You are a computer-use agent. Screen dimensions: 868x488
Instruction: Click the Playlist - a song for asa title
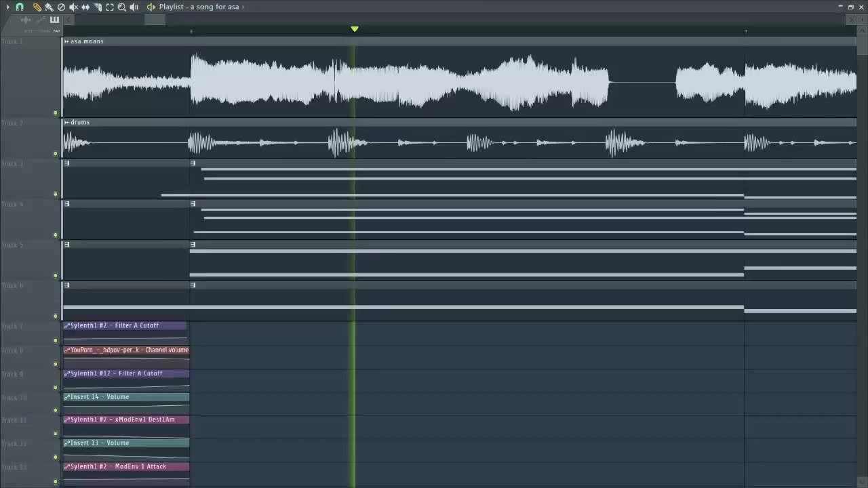tap(199, 7)
